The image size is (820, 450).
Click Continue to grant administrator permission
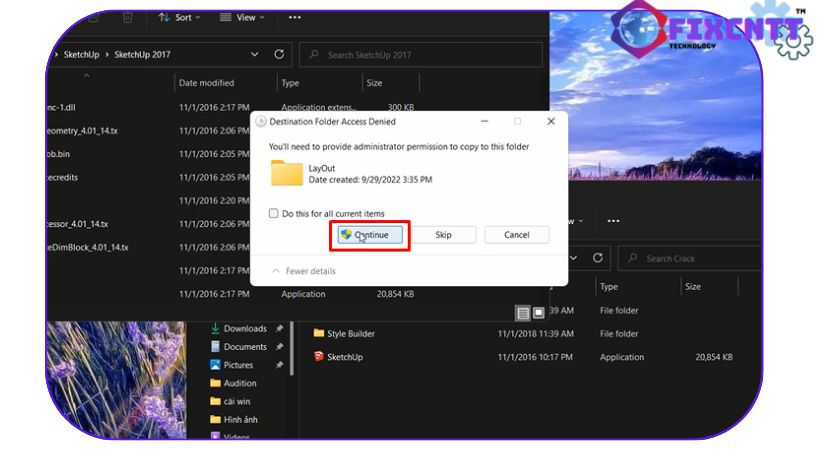point(370,235)
